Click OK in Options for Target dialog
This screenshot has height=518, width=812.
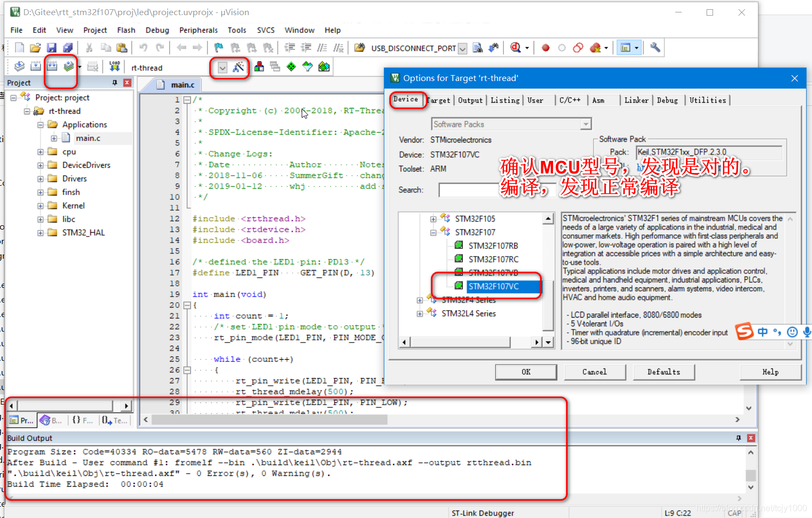click(526, 372)
